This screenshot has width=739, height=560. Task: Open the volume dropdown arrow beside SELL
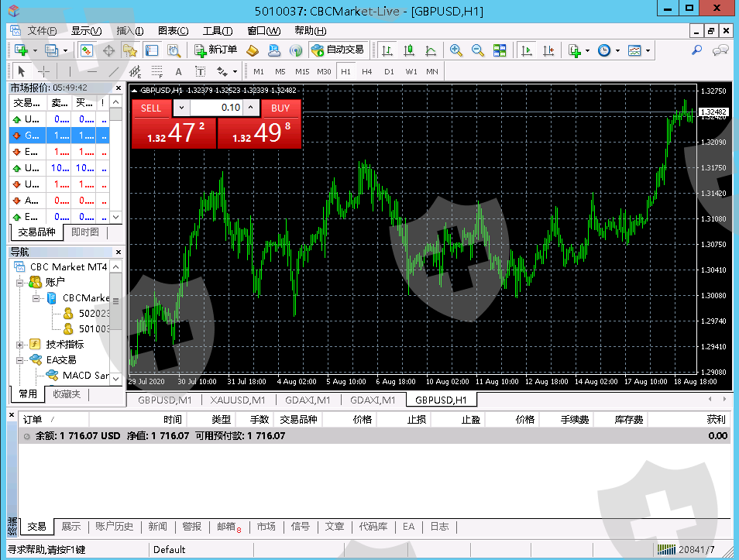tap(181, 108)
